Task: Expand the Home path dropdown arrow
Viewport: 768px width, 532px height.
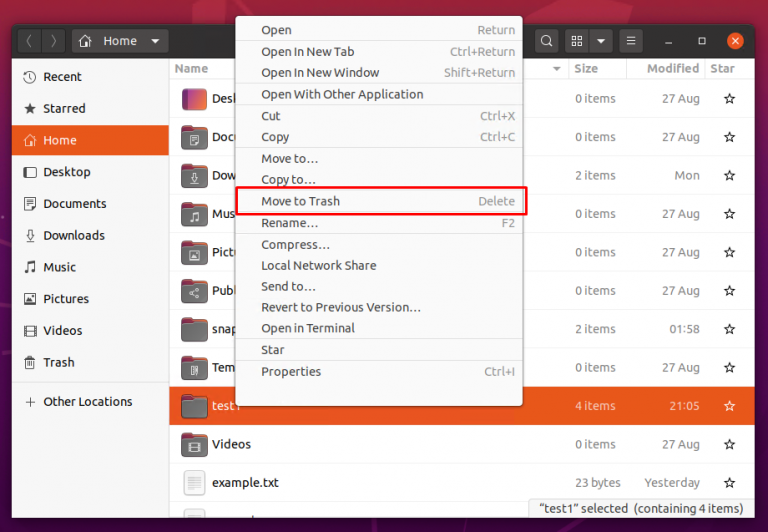Action: (155, 41)
